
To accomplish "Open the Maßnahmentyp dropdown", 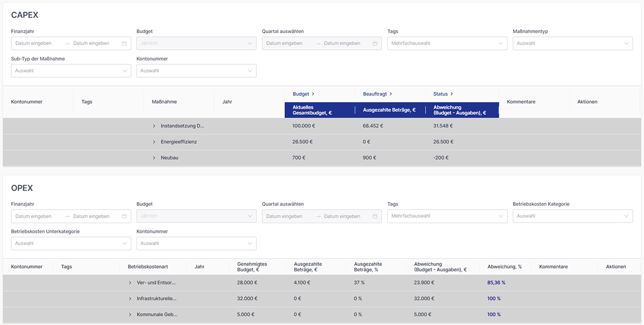I will (572, 43).
